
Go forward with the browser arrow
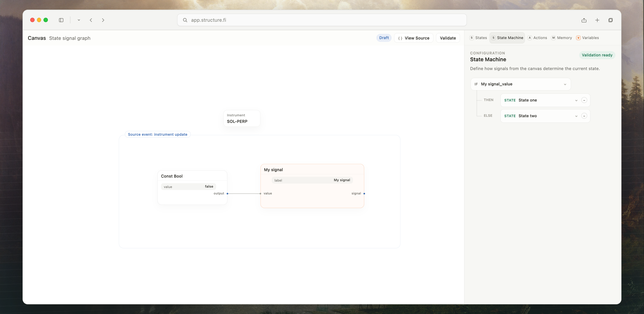[103, 20]
